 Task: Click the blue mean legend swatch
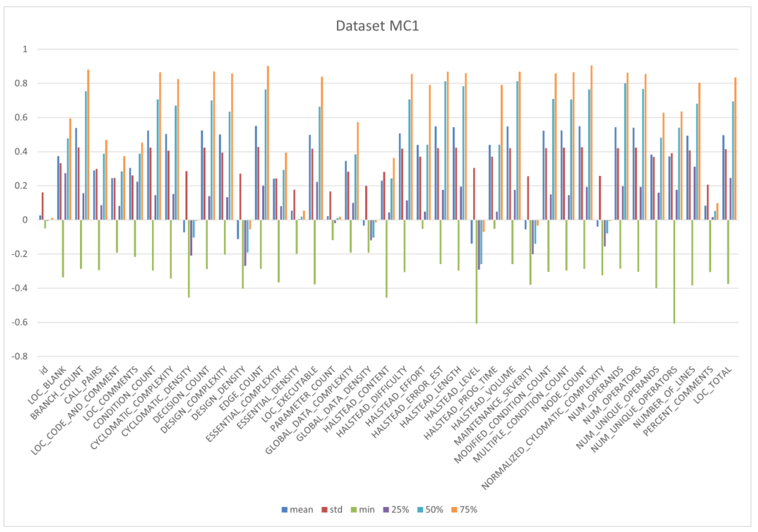click(x=284, y=510)
